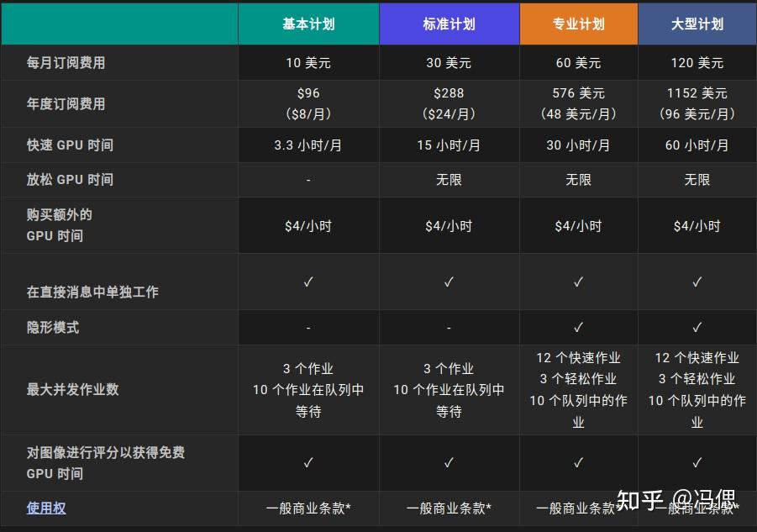Click the 基本计划 checkmark in 对图像进行评分行
The width and height of the screenshot is (757, 532).
pyautogui.click(x=308, y=462)
